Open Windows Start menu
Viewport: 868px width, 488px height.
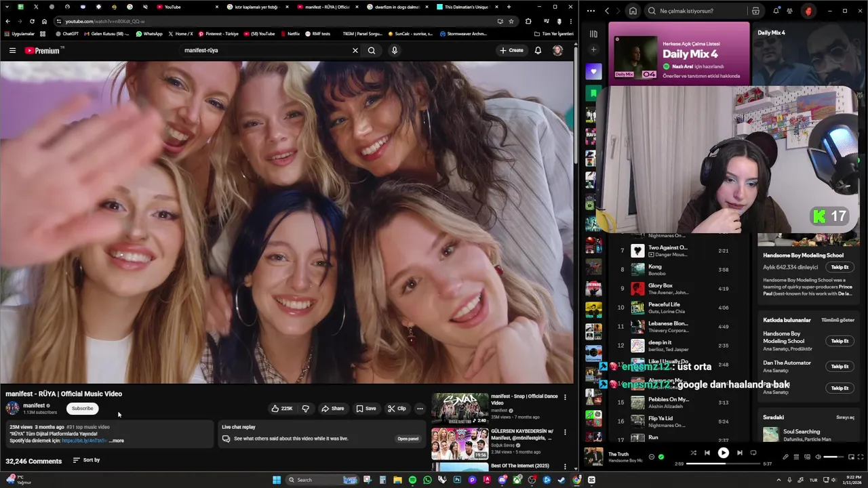pos(277,480)
